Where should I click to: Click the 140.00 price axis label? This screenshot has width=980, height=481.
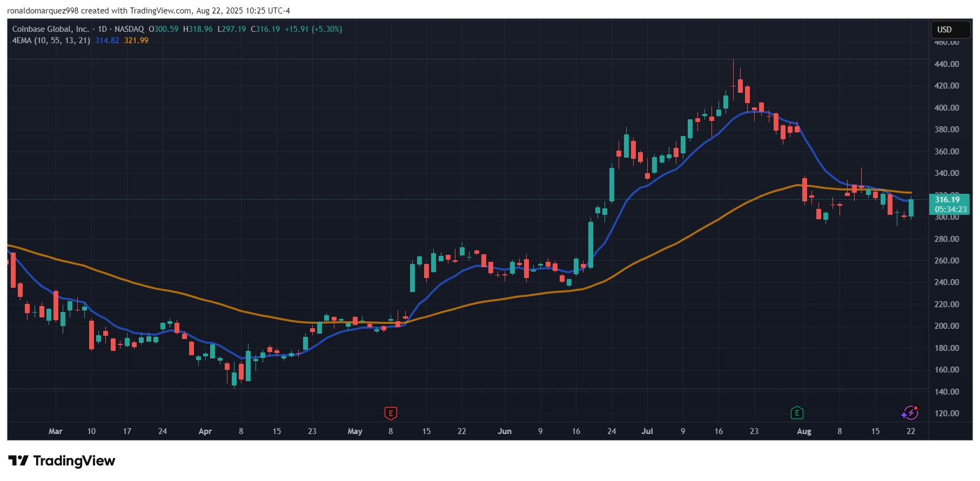[x=947, y=392]
